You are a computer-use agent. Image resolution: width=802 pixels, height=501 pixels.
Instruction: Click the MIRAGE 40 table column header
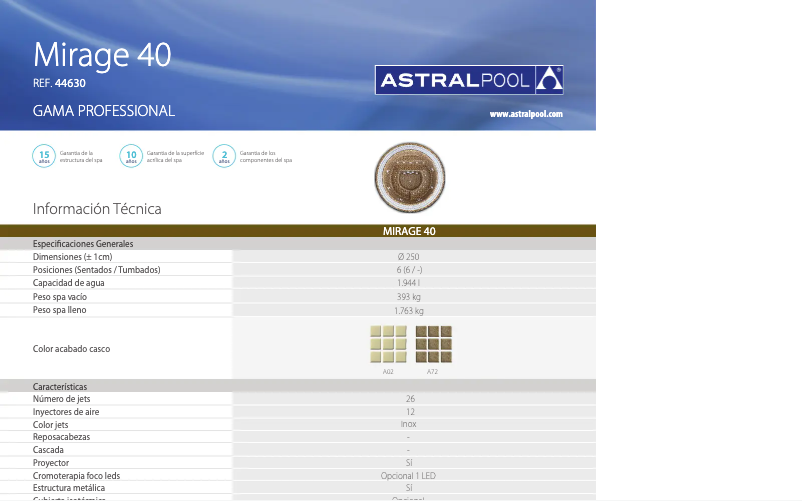[409, 231]
